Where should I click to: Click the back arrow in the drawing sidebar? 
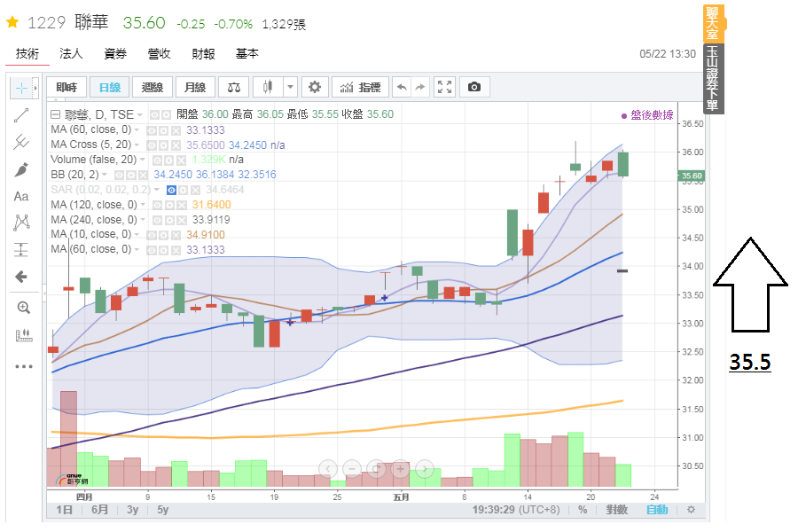21,277
